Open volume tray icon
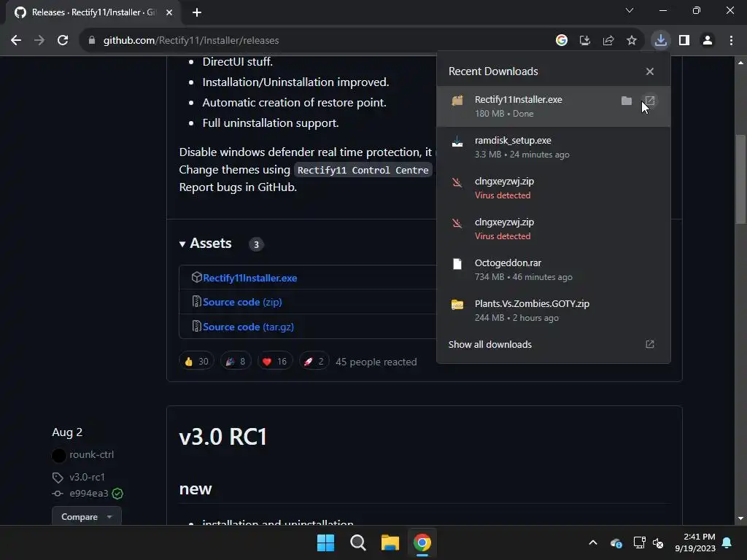Viewport: 747px width, 560px height. (658, 542)
